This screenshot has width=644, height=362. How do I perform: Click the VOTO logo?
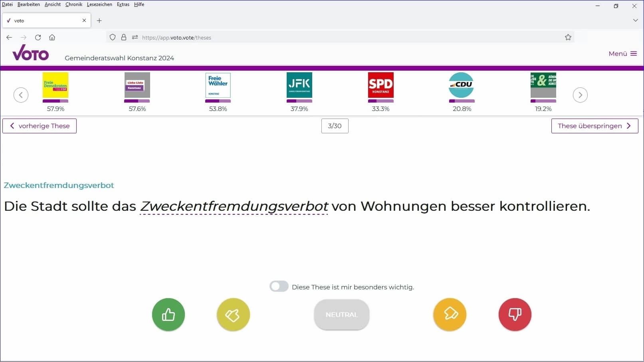31,53
